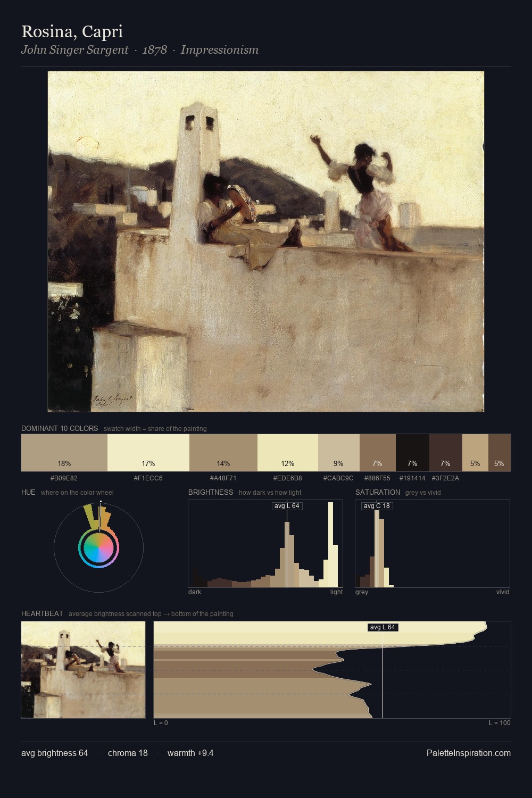
Task: Click the year 1878 in the subtitle
Action: [155, 50]
